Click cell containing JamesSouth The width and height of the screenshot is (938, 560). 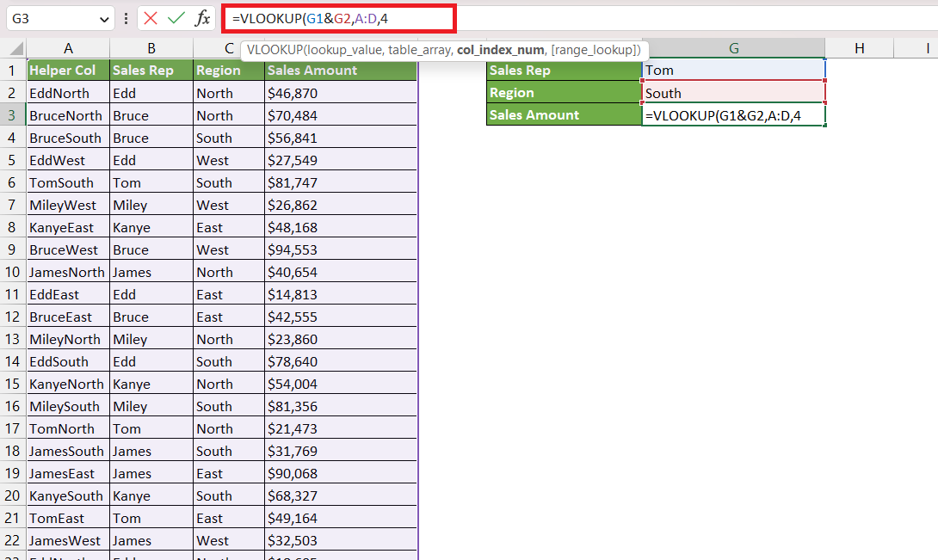[68, 451]
